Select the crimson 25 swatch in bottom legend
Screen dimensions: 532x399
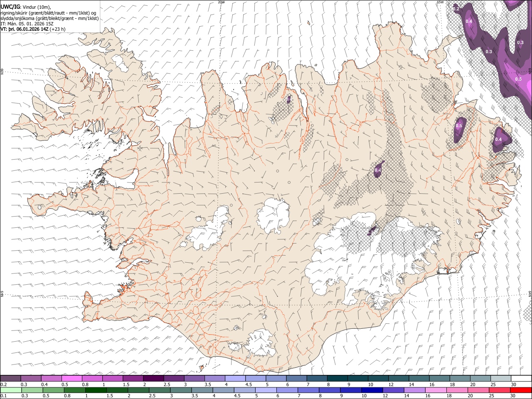click(500, 390)
